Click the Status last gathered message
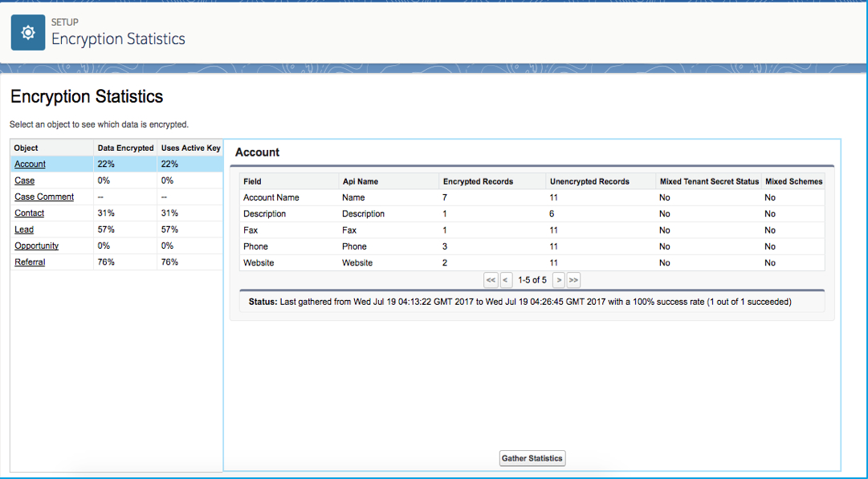This screenshot has height=479, width=868. pyautogui.click(x=520, y=302)
